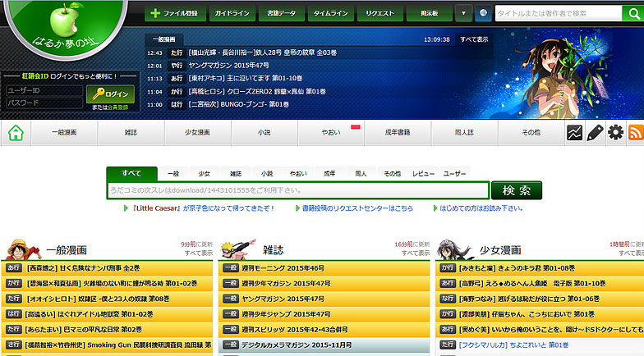Screen dimensions: 644x356
Task: Click the ユーザーID input field
Action: coord(43,90)
